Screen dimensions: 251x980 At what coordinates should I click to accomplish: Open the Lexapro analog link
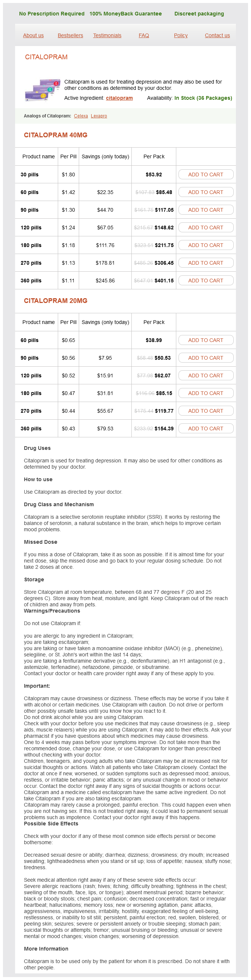tap(99, 116)
